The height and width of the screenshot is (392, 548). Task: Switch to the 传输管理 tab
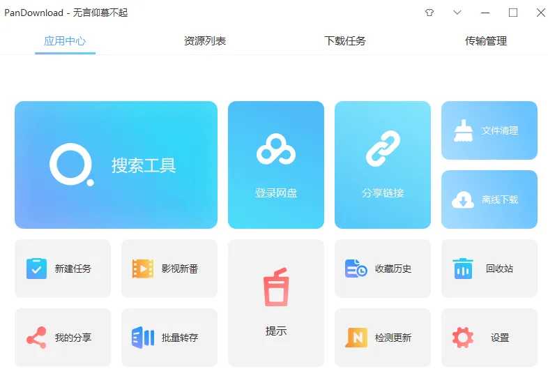tap(486, 41)
